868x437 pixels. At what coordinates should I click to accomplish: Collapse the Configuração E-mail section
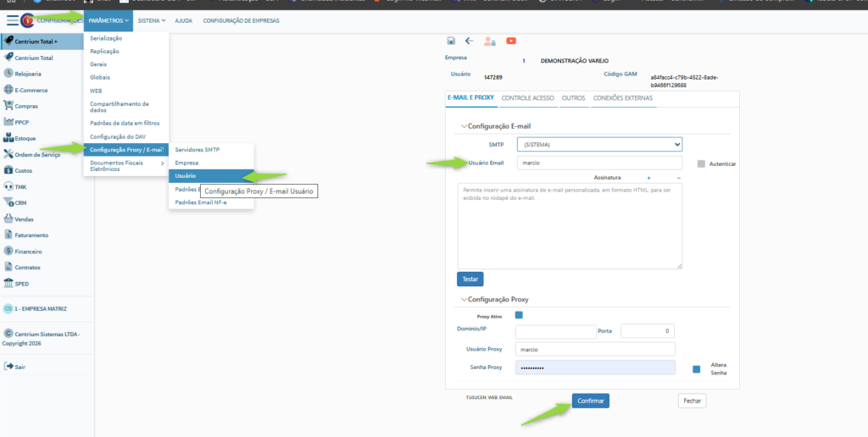(464, 126)
